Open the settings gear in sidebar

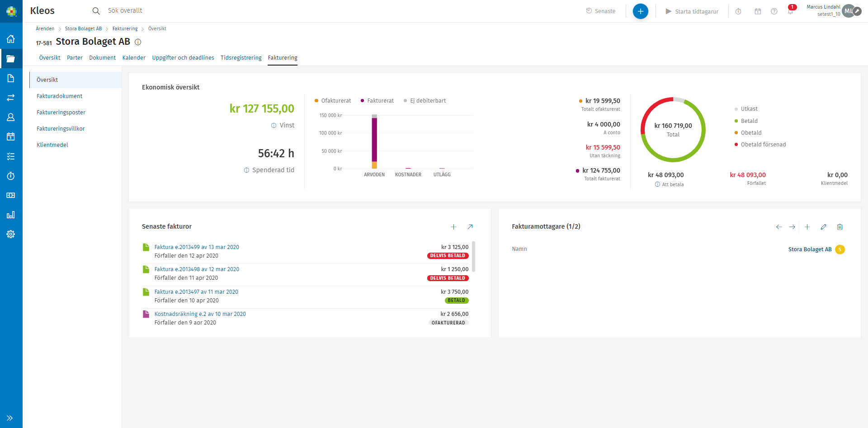point(11,234)
